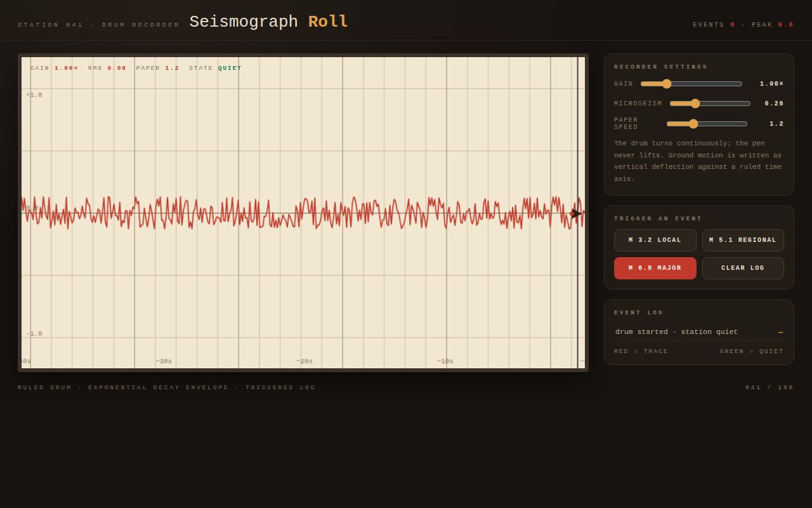Click the dash marker in the log entry

(780, 332)
